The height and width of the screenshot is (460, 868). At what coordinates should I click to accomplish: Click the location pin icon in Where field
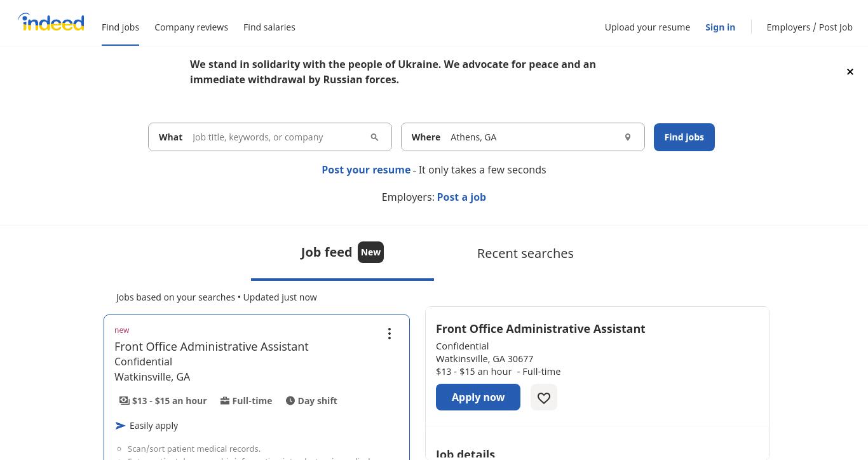click(627, 137)
